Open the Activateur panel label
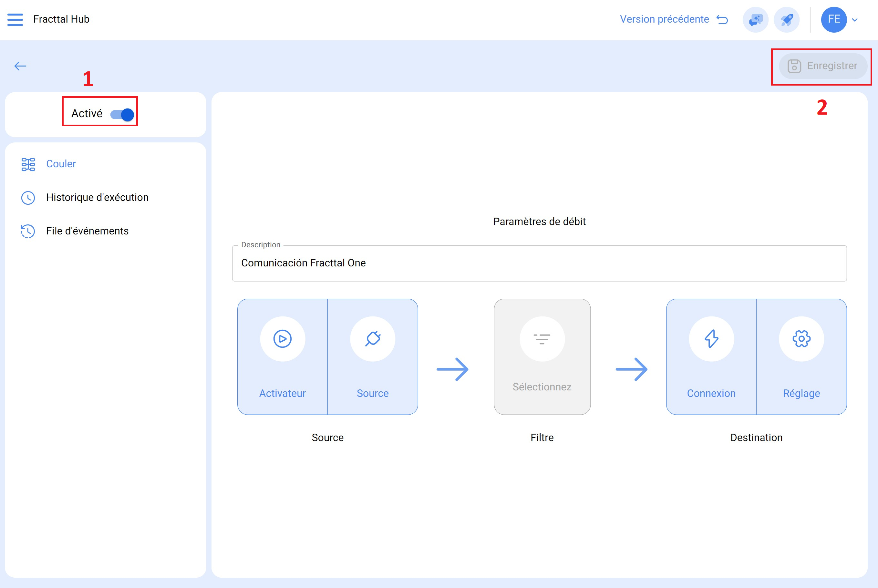Image resolution: width=878 pixels, height=588 pixels. (x=283, y=393)
